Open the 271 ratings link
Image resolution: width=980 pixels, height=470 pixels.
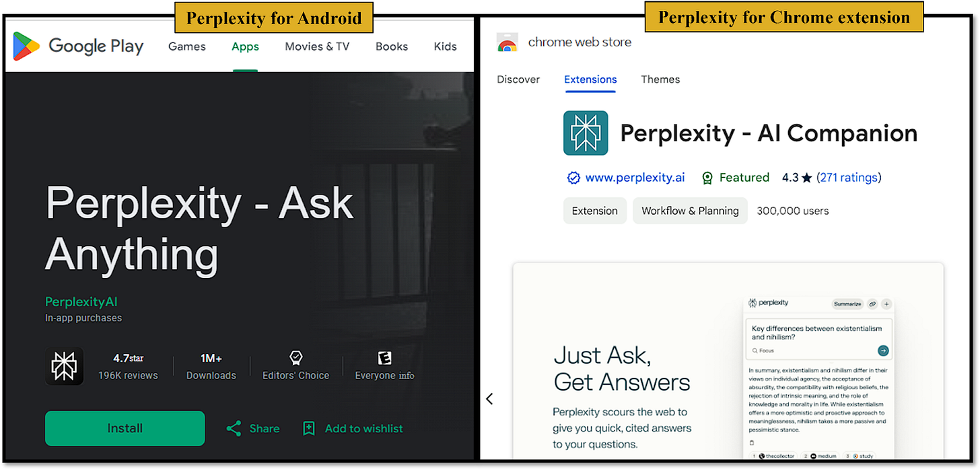tap(849, 178)
